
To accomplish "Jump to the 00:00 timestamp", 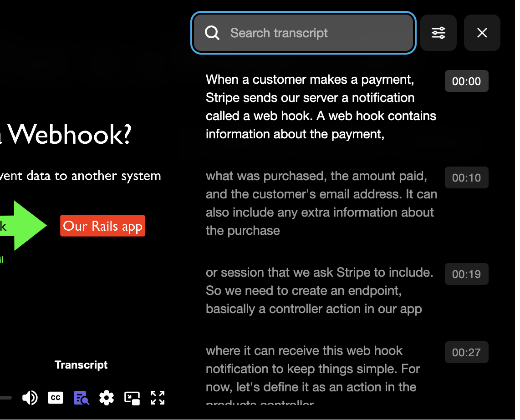I will [466, 81].
